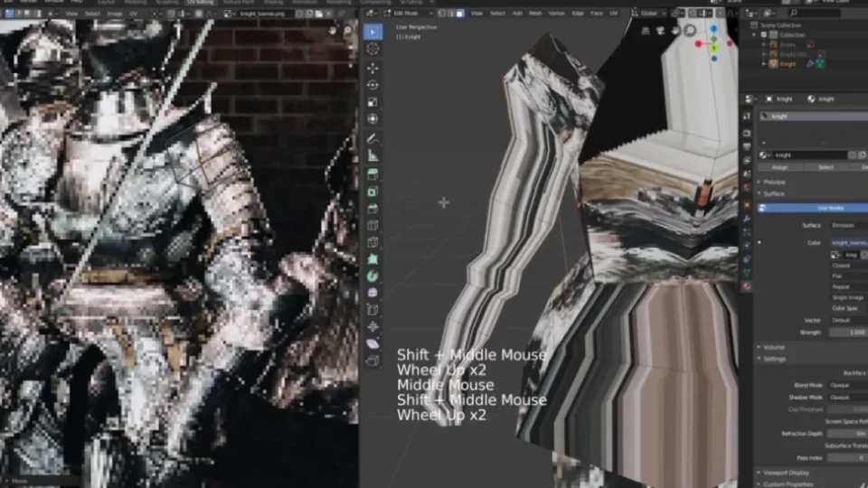Open the Active Tool properties tab icon
The image size is (868, 488).
(747, 117)
